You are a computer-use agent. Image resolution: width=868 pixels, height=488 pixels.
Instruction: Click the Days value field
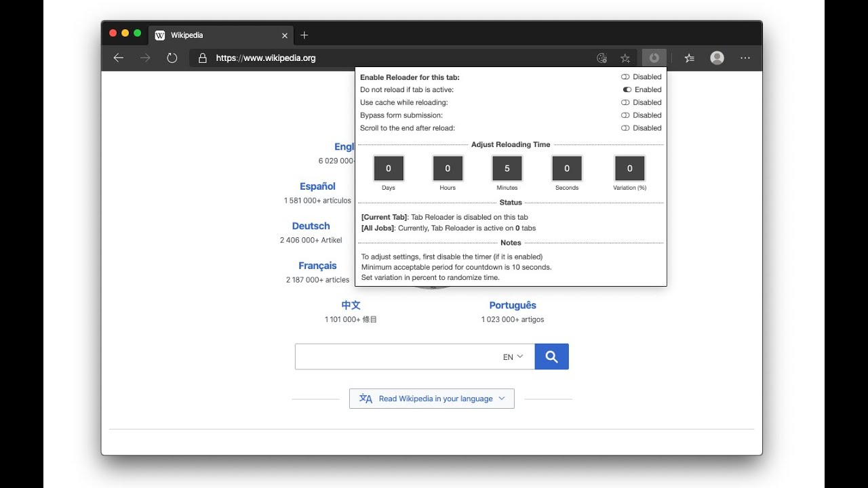pyautogui.click(x=389, y=168)
